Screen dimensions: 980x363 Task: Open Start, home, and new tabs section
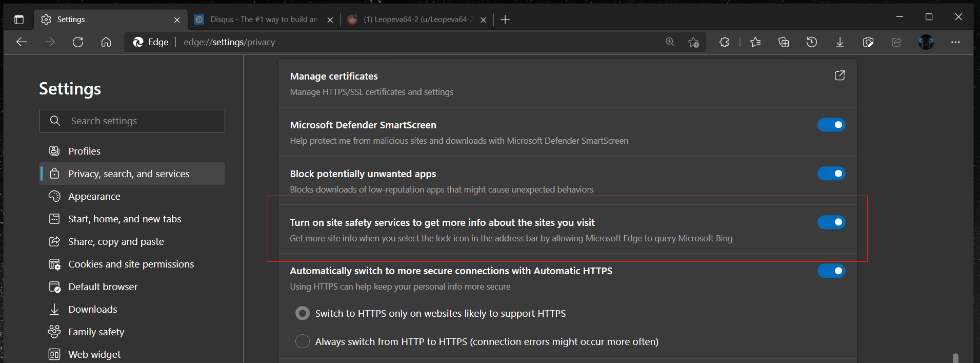[x=132, y=219]
